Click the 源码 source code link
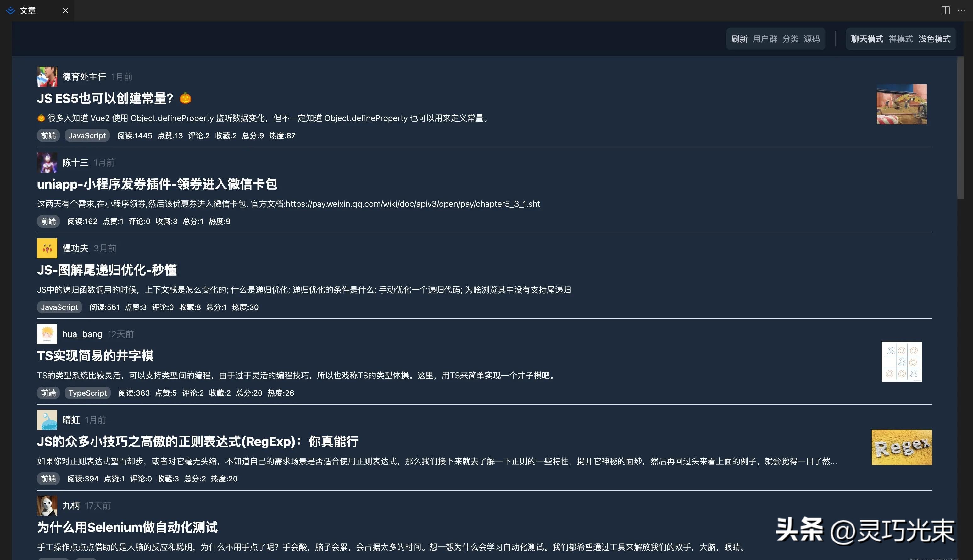 (x=813, y=39)
